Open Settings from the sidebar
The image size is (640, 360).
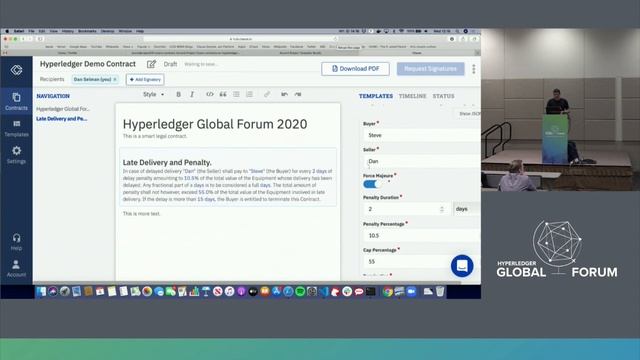coord(16,155)
